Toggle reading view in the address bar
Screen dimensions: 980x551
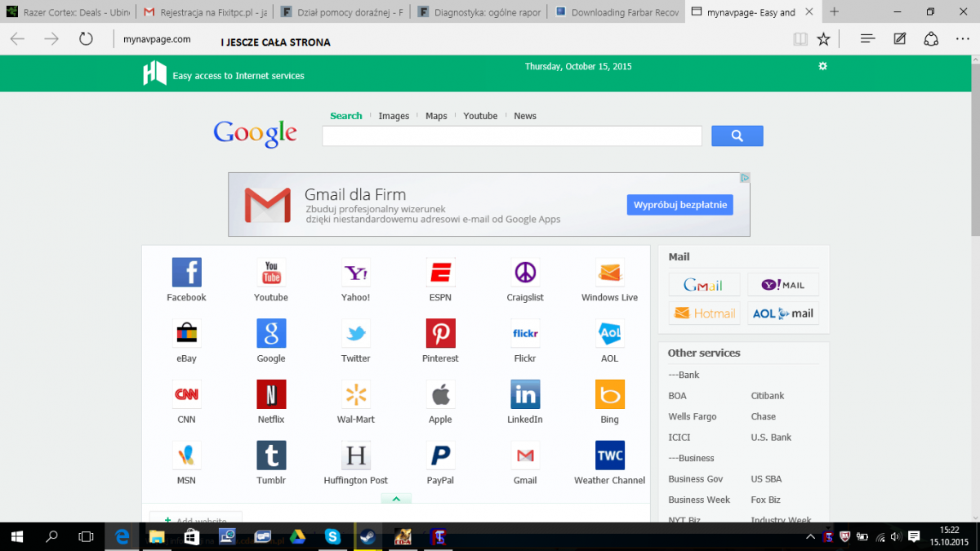[x=800, y=39]
